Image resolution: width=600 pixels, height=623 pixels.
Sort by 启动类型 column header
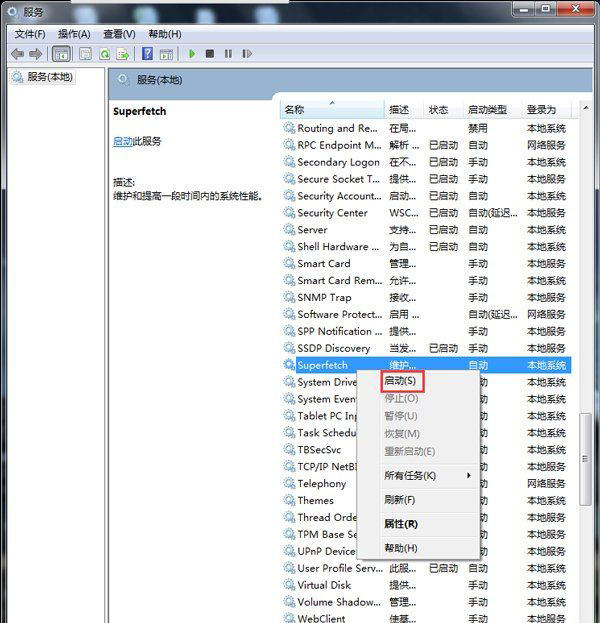click(x=487, y=109)
